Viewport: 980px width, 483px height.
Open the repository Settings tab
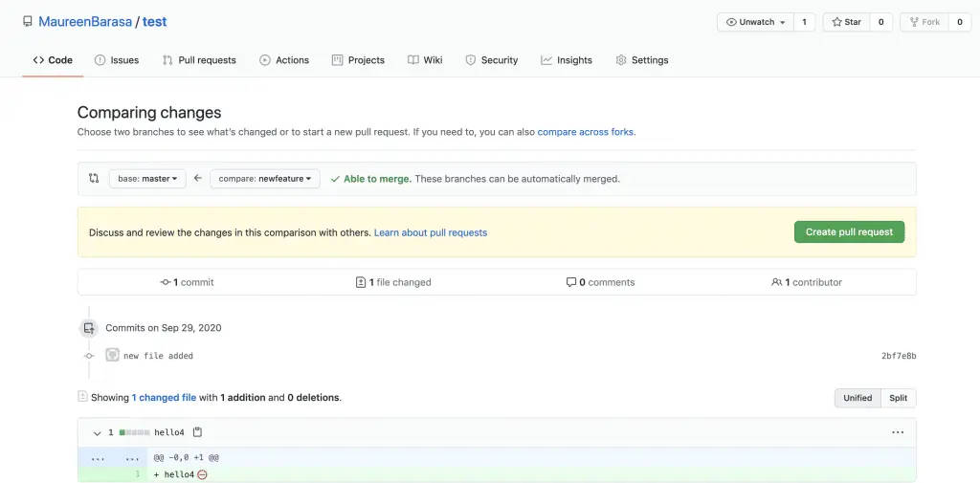pos(642,60)
